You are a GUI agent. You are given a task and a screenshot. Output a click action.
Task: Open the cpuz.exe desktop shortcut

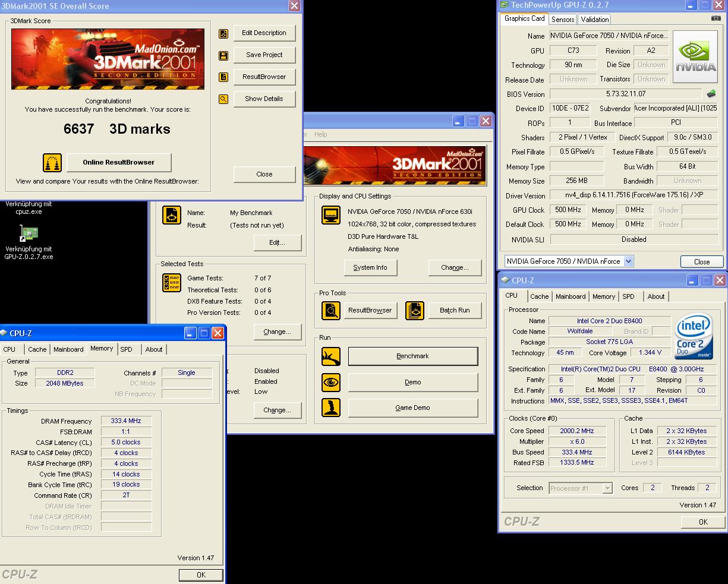coord(29,207)
